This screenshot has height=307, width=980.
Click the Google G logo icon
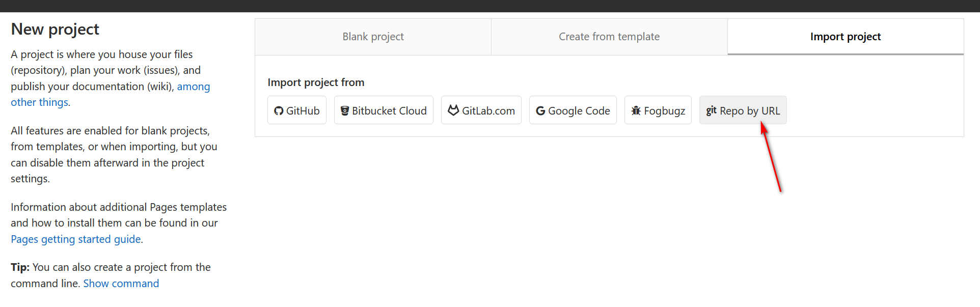click(540, 110)
